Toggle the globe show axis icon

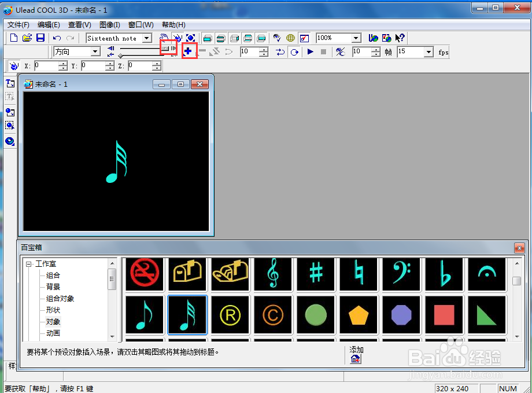pyautogui.click(x=290, y=38)
